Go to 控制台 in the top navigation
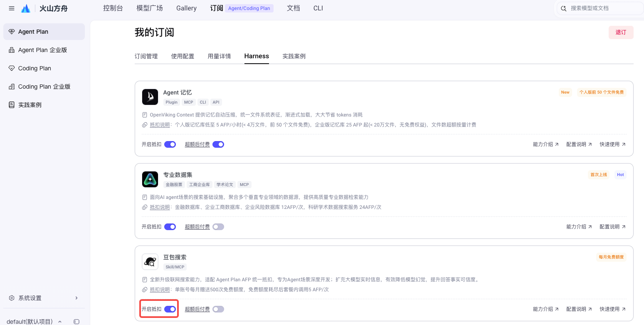The width and height of the screenshot is (644, 325). tap(113, 8)
